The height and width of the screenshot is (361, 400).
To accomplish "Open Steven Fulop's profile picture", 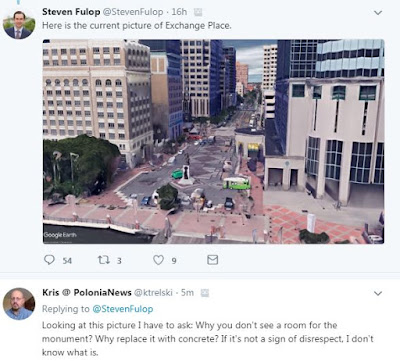I will (19, 25).
